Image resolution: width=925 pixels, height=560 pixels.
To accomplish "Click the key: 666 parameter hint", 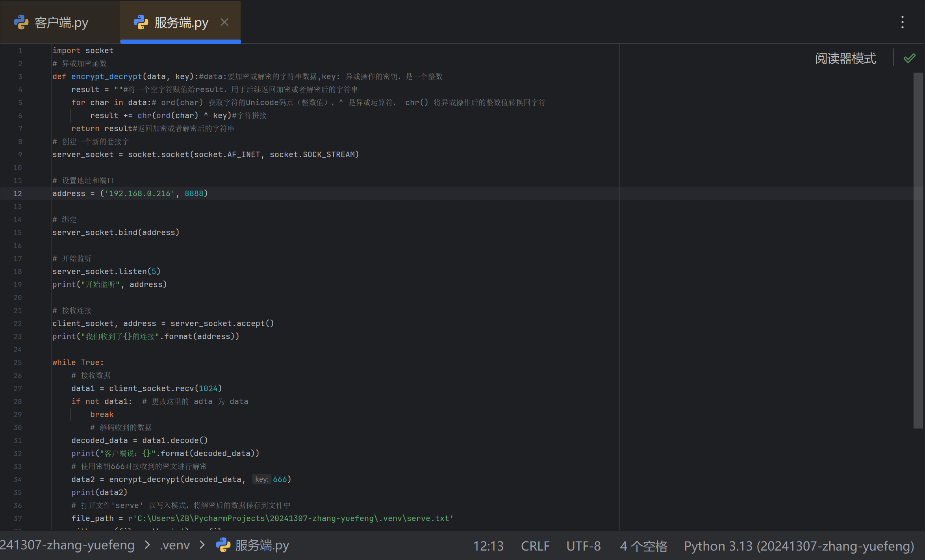I will click(262, 479).
